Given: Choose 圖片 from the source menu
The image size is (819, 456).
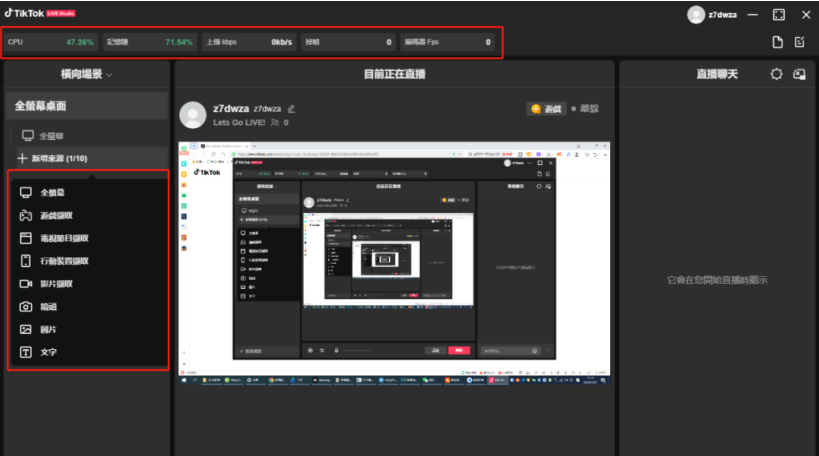Looking at the screenshot, I should click(88, 330).
